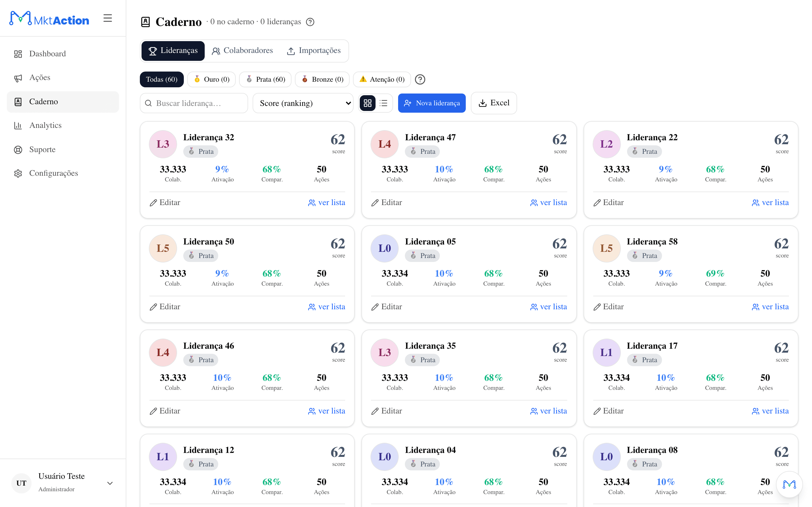Filter by Atenção (0) chip

click(382, 79)
